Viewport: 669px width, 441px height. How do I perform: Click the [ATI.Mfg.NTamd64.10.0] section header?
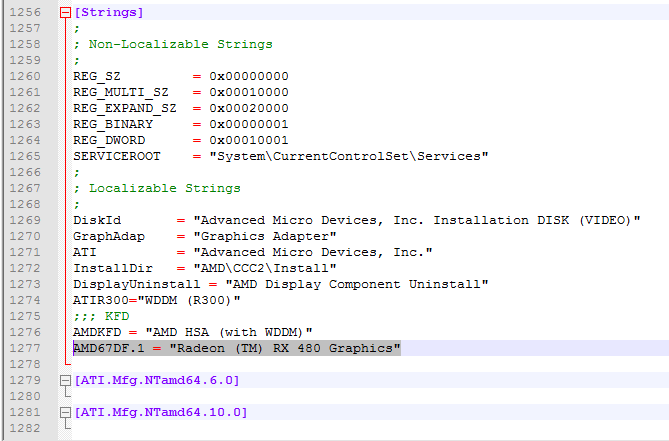(x=161, y=412)
